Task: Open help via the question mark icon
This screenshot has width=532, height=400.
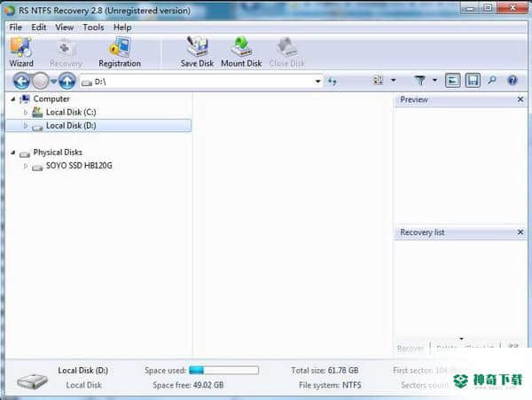Action: [x=512, y=81]
